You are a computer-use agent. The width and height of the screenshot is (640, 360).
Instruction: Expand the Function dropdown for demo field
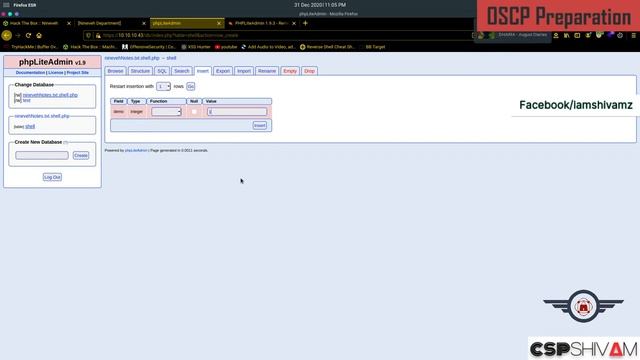pos(166,112)
